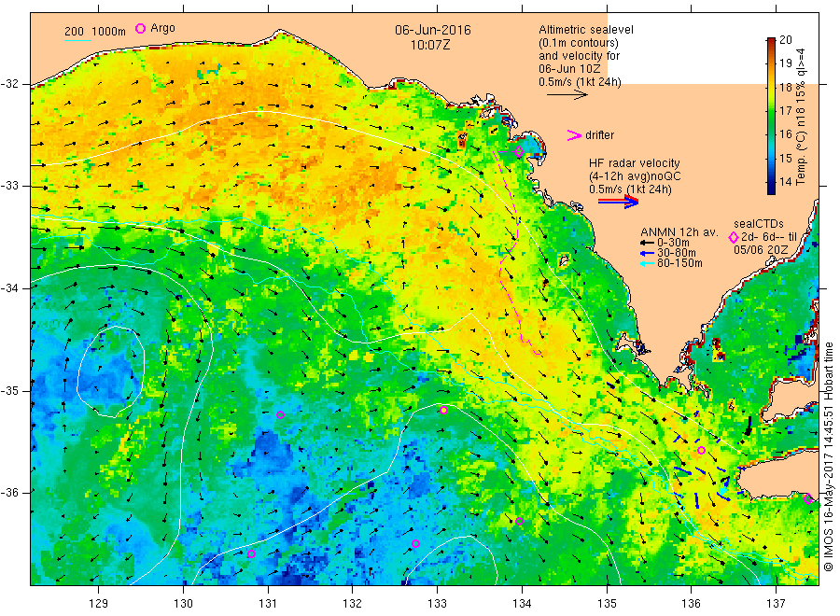
Task: Click the 133 longitude axis label
Action: point(437,604)
